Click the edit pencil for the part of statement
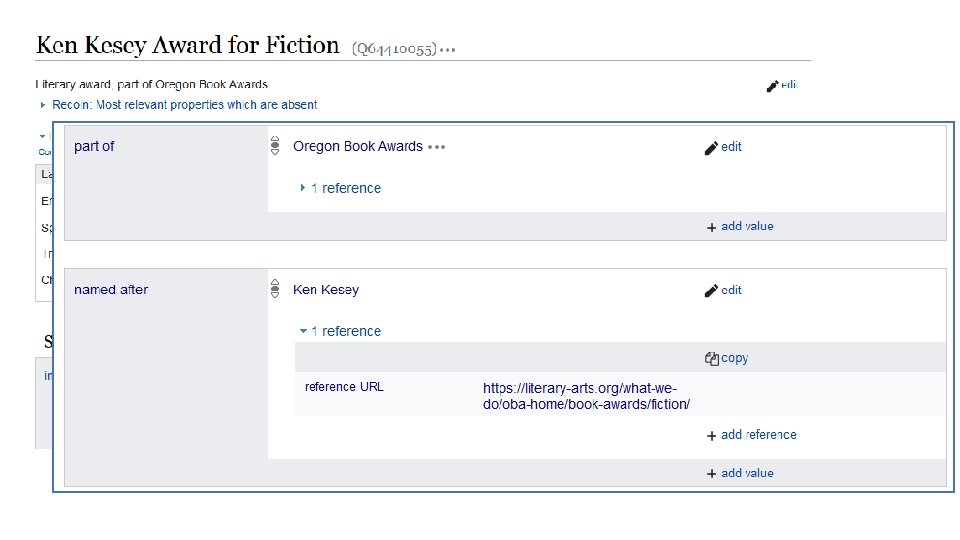The image size is (960, 540). click(x=711, y=147)
